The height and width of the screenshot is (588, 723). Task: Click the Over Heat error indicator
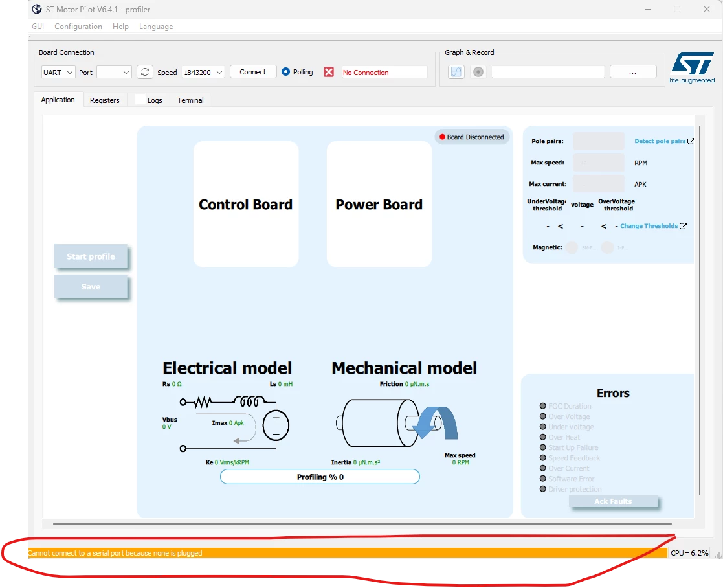[x=542, y=437]
